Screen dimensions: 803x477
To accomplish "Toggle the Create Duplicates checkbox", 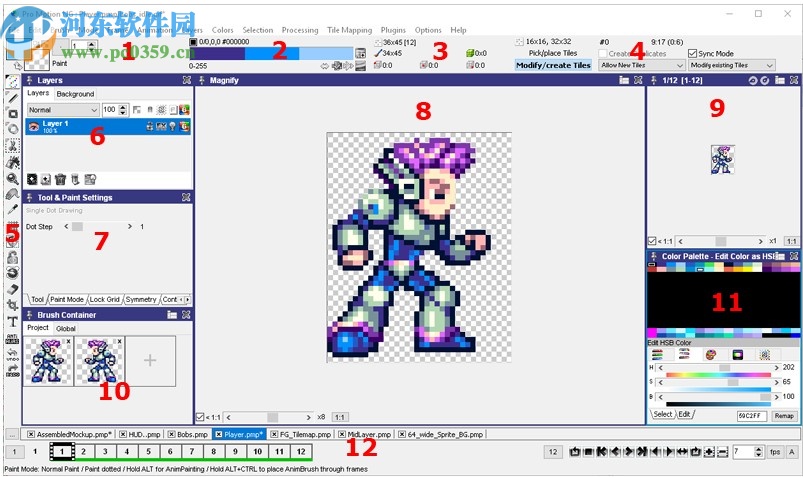I will [x=604, y=53].
